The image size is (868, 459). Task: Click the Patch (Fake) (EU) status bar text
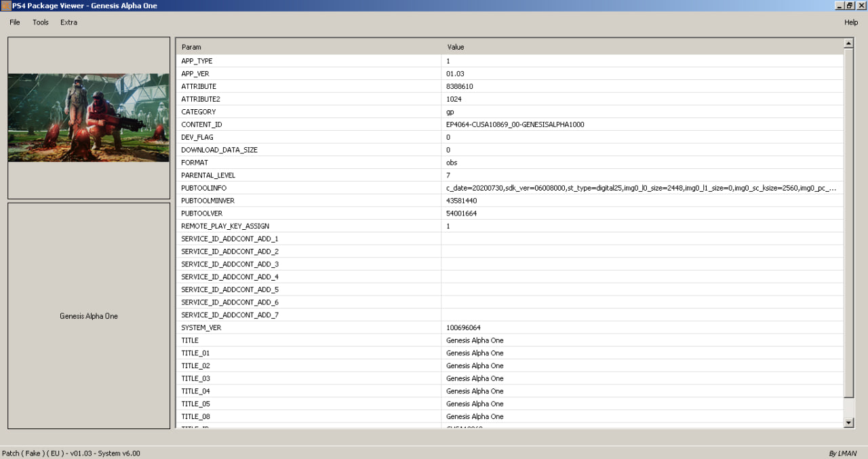click(71, 453)
